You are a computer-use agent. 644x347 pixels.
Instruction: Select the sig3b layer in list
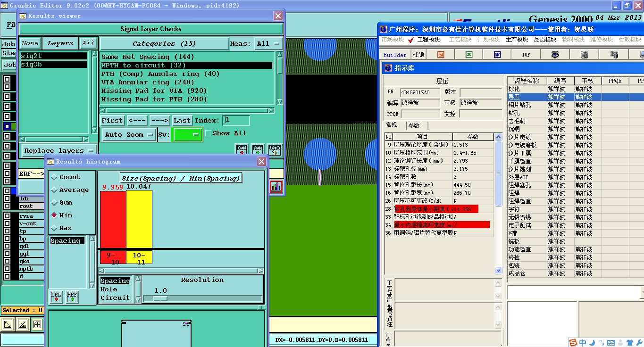click(53, 65)
